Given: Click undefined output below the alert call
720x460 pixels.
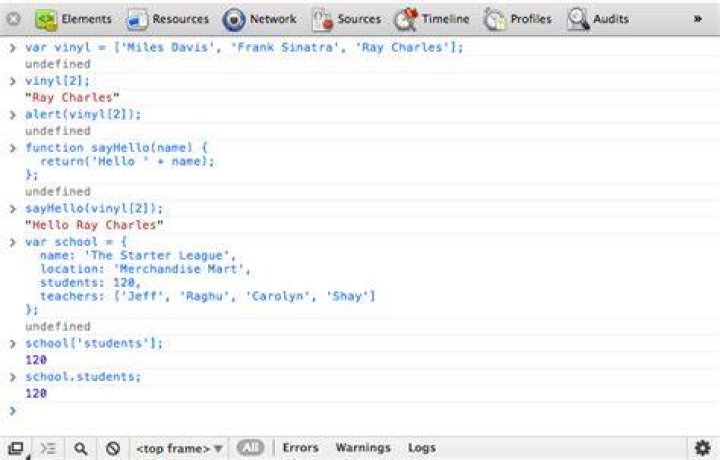Looking at the screenshot, I should pos(58,131).
